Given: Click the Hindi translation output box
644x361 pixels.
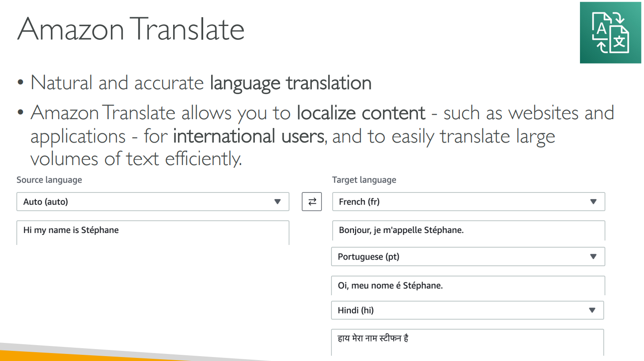Looking at the screenshot, I should 467,341.
